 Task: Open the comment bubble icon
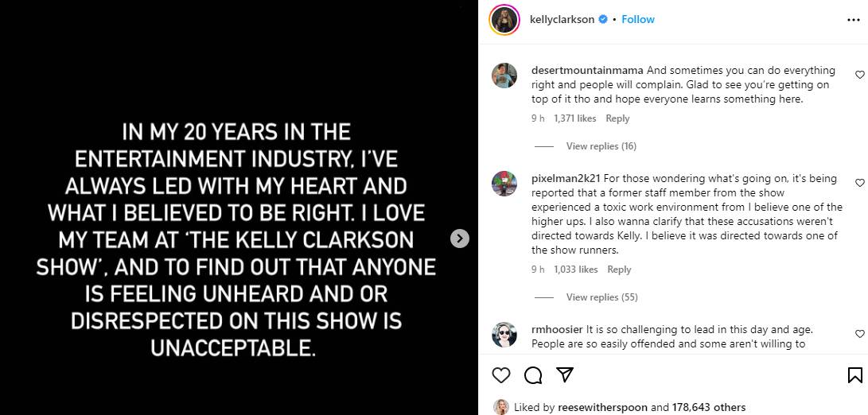pos(533,374)
